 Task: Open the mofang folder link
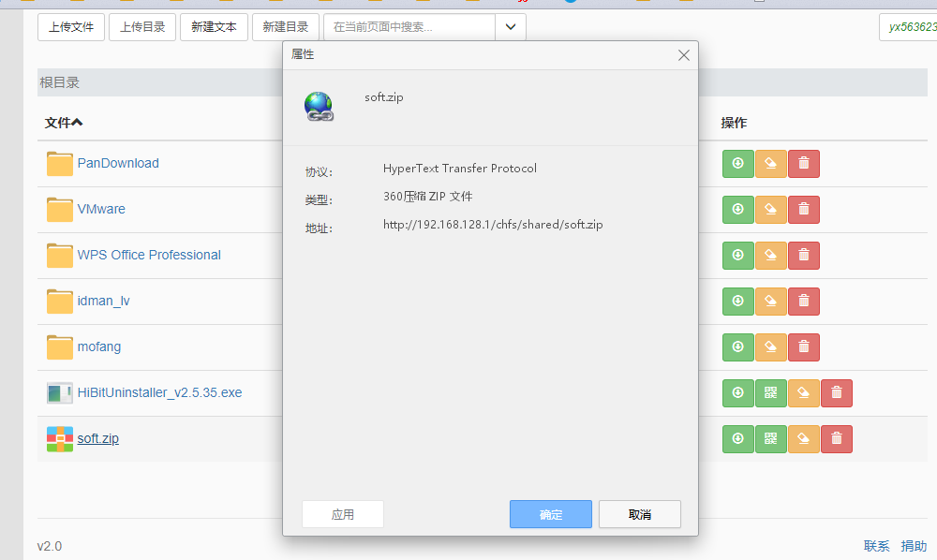[99, 346]
